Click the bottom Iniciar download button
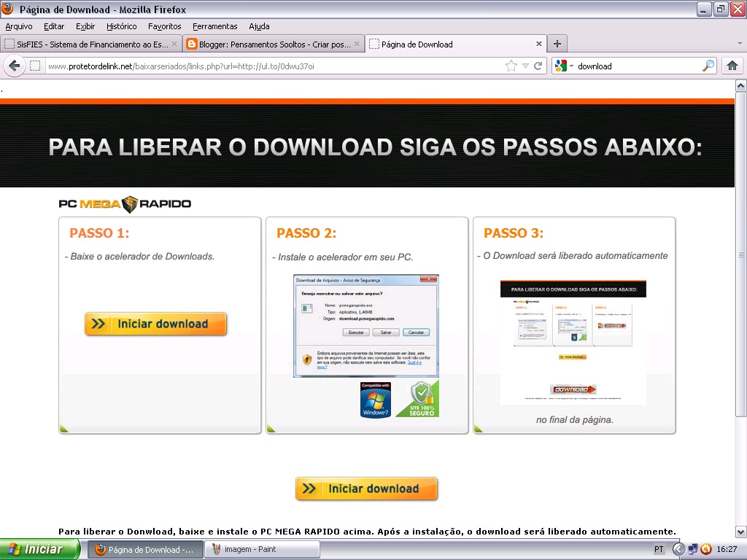This screenshot has width=747, height=560. 366,489
